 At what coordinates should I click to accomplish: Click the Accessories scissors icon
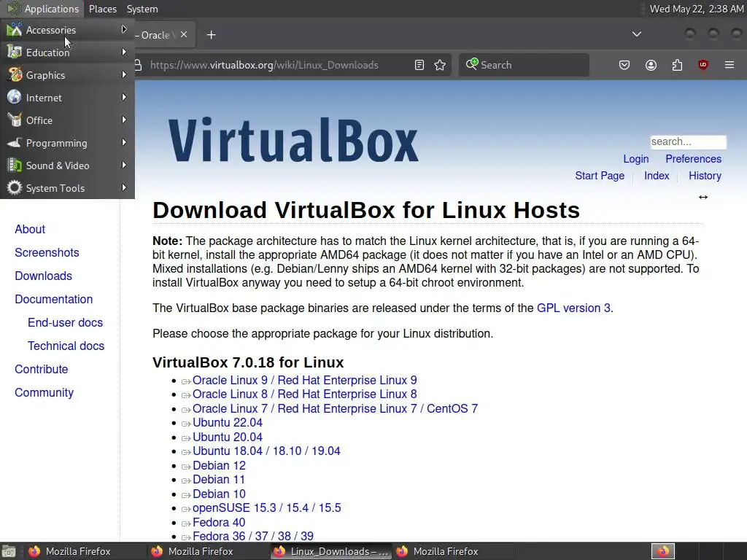click(x=15, y=29)
